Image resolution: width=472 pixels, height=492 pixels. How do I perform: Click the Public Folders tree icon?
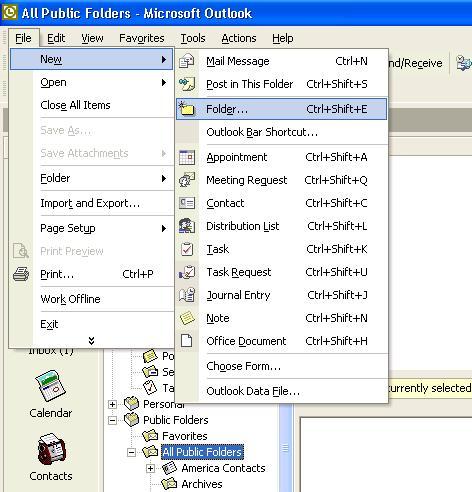click(x=131, y=420)
